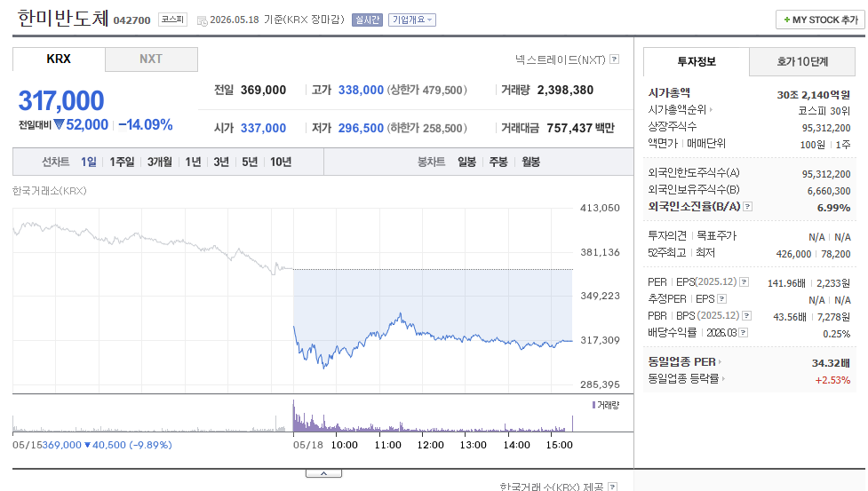Switch to the KRX tab
868x491 pixels.
point(59,59)
